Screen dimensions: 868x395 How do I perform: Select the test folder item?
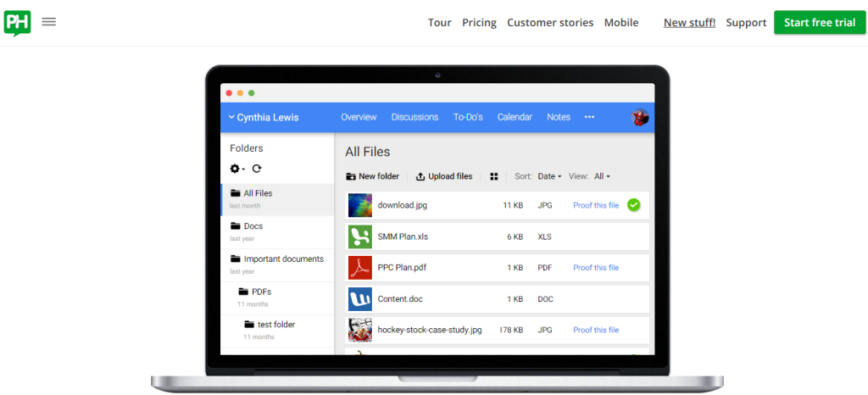[277, 330]
